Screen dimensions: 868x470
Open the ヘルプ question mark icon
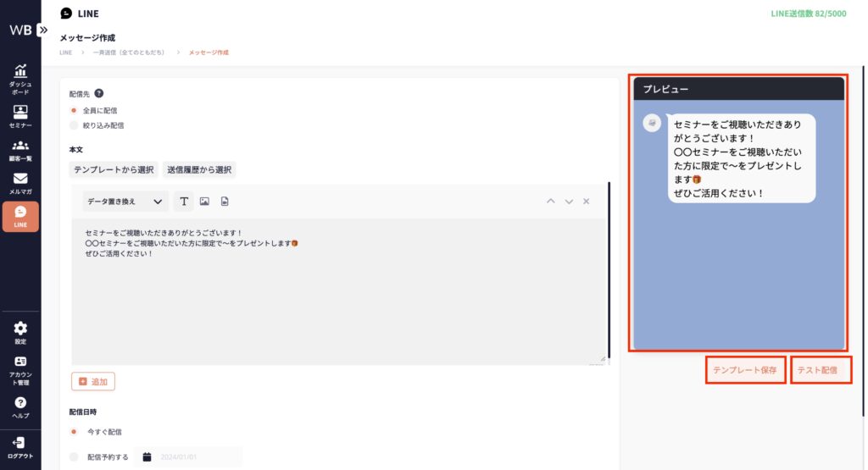pyautogui.click(x=20, y=403)
